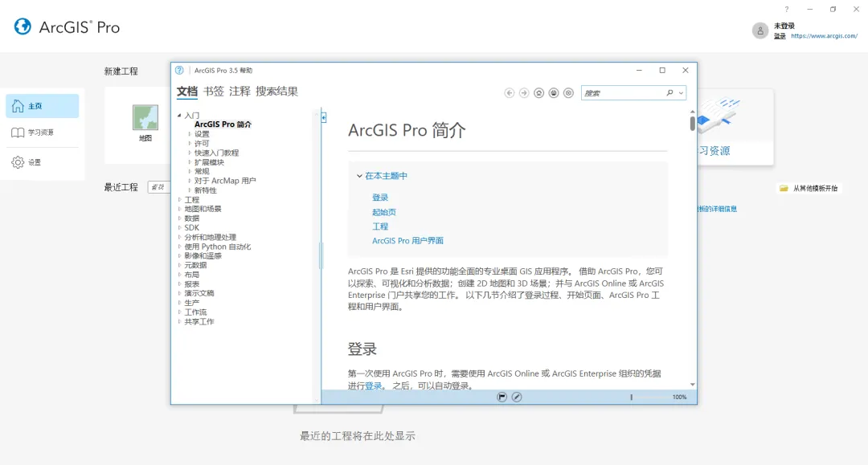Click the ArcGIS Pro globe logo
Image resolution: width=868 pixels, height=465 pixels.
[23, 27]
